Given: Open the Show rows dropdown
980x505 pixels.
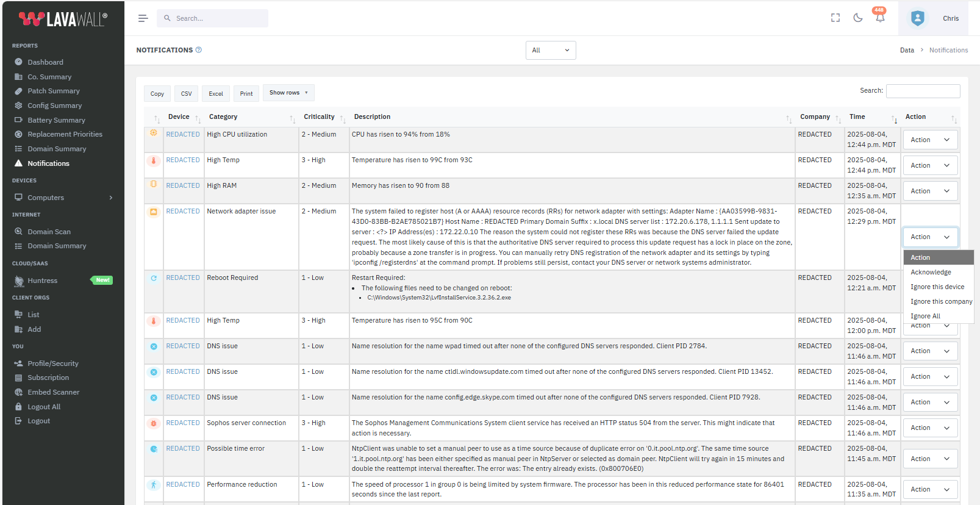Looking at the screenshot, I should [x=288, y=93].
